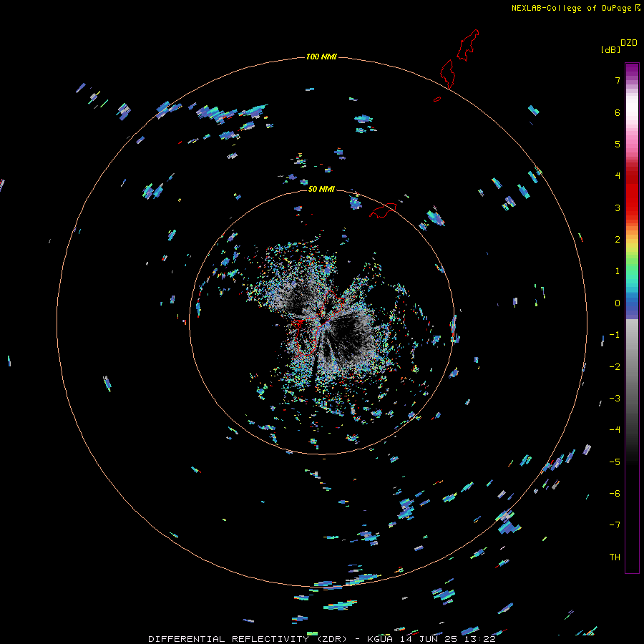Click the 100 NMI range ring label
The width and height of the screenshot is (644, 644).
coord(321,57)
